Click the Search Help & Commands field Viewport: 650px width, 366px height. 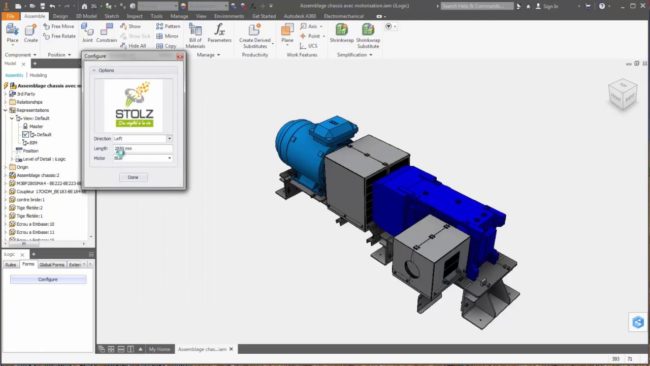tap(477, 6)
